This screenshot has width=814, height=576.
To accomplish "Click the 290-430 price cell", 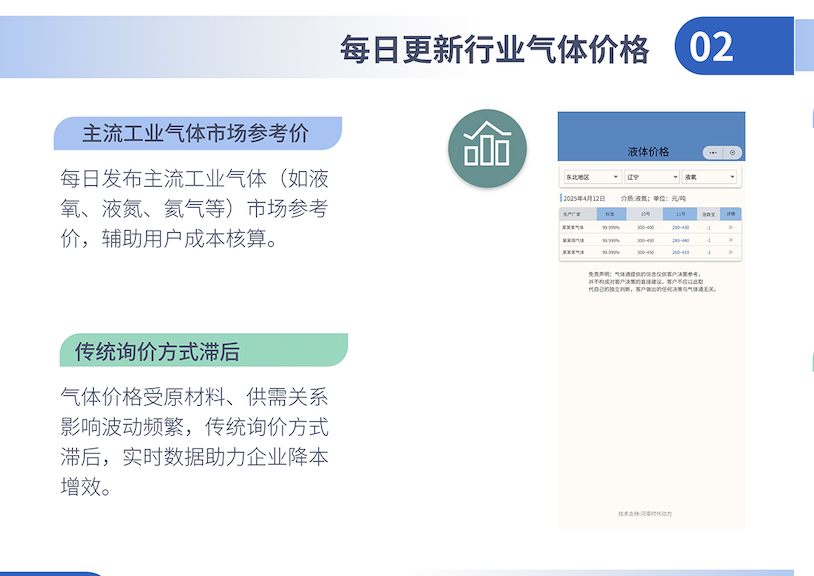I will (x=681, y=227).
